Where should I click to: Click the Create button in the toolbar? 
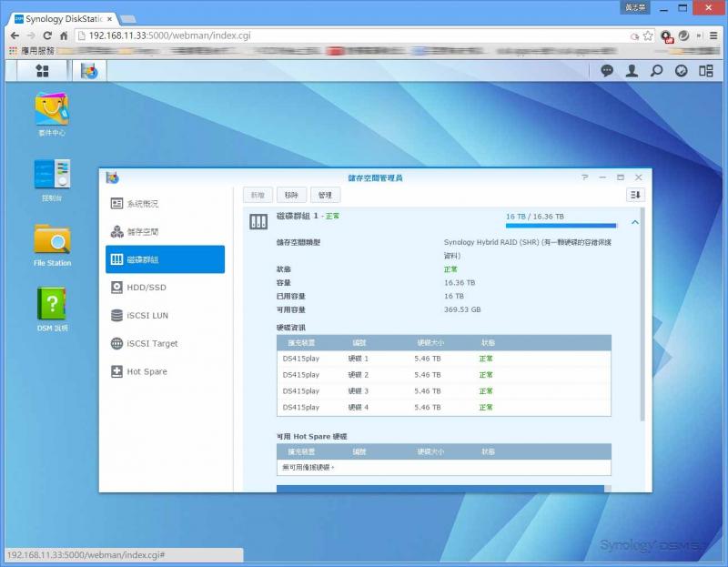(x=258, y=195)
